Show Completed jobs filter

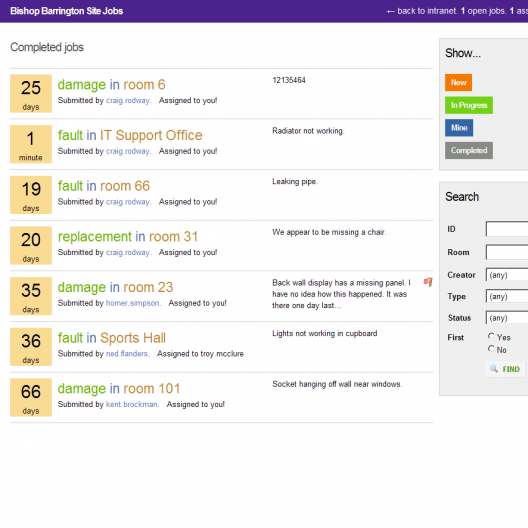click(x=469, y=150)
